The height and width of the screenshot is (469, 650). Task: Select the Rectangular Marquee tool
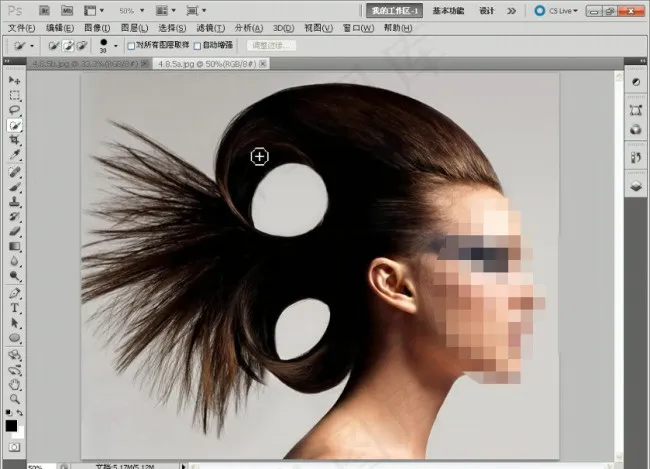click(15, 95)
